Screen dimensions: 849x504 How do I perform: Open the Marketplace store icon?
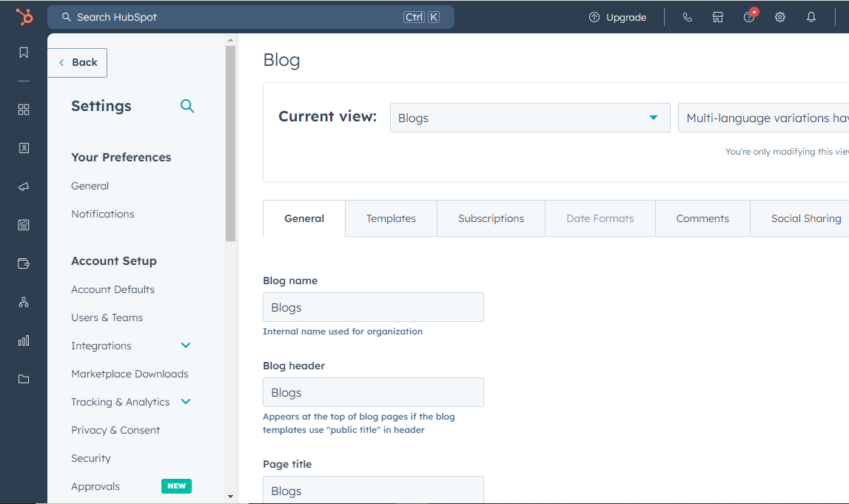pos(718,17)
